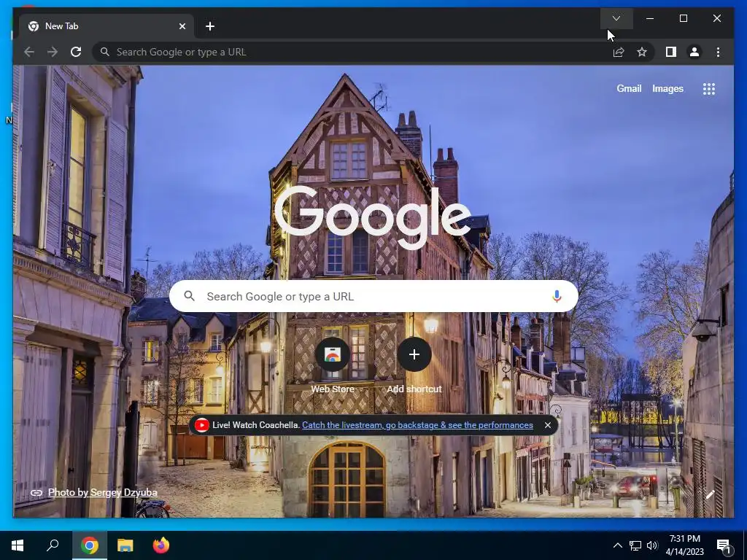Image resolution: width=747 pixels, height=560 pixels.
Task: Go forward using the forward arrow
Action: coord(53,52)
